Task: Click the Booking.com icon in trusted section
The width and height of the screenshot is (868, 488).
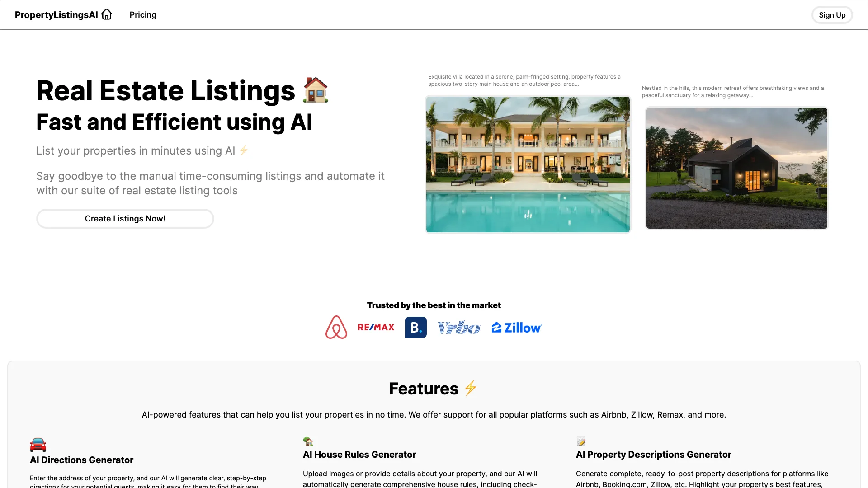Action: click(x=415, y=327)
